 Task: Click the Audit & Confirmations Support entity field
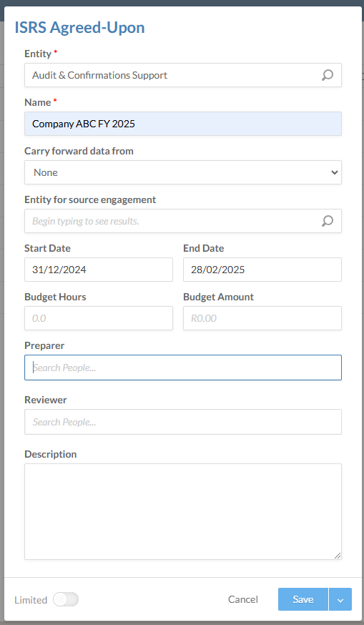183,75
